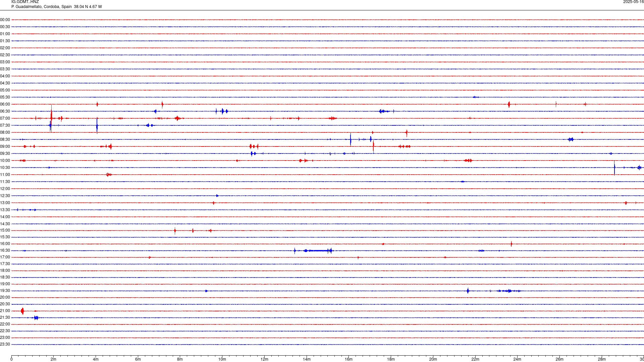Click the IG.GDMT..HNZ station code title
Image resolution: width=644 pixels, height=362 pixels.
pos(25,2)
